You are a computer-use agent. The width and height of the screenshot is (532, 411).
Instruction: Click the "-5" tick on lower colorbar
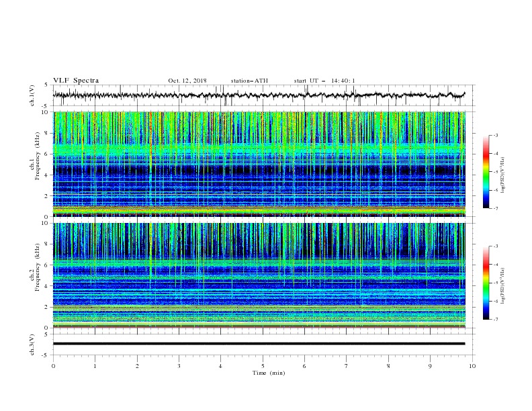pos(495,283)
